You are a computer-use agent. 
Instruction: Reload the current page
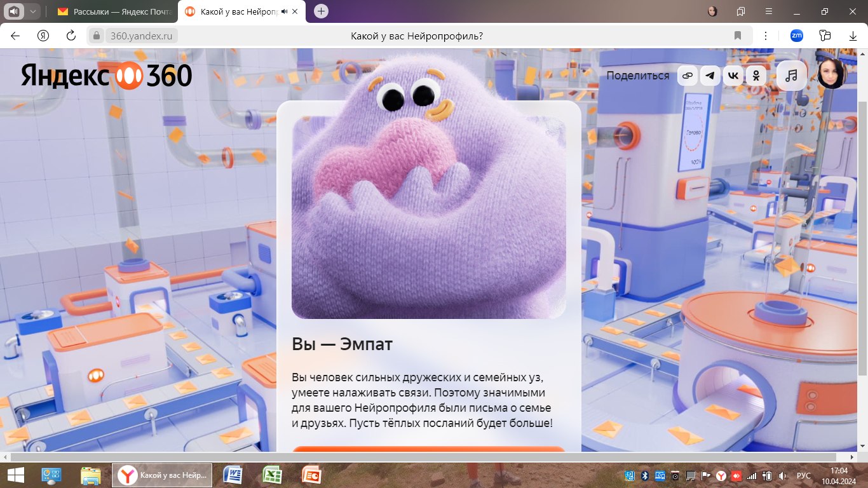point(71,36)
